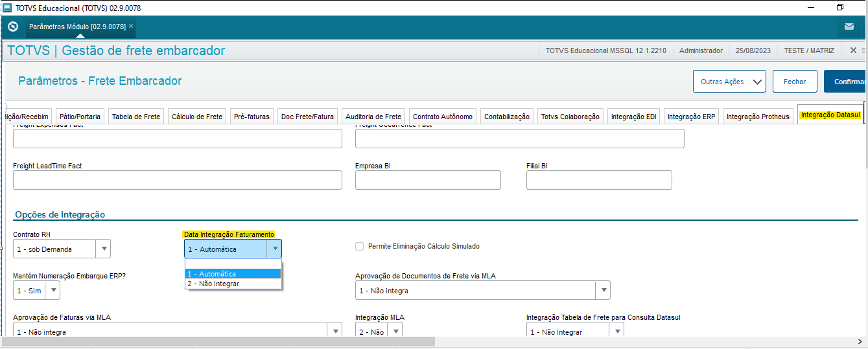Expand the Contrato RH dropdown
The image size is (868, 349).
pyautogui.click(x=103, y=249)
